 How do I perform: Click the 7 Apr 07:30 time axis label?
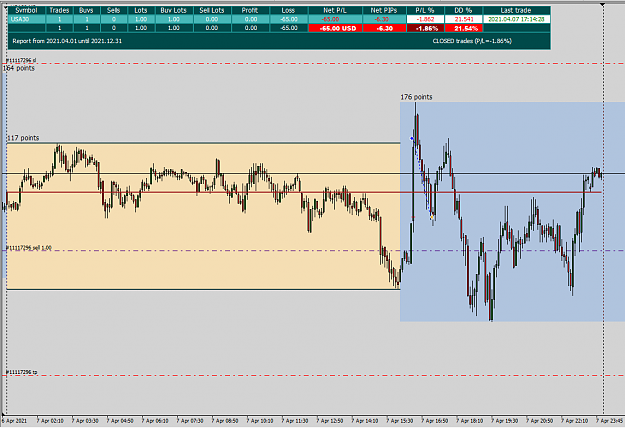(x=190, y=421)
